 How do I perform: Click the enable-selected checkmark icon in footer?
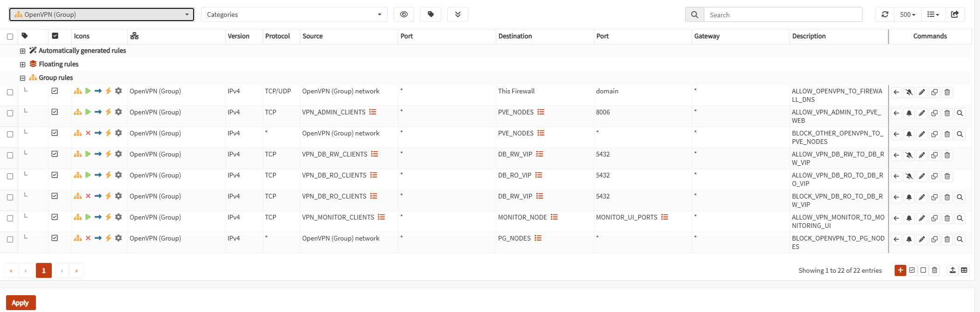tap(912, 270)
